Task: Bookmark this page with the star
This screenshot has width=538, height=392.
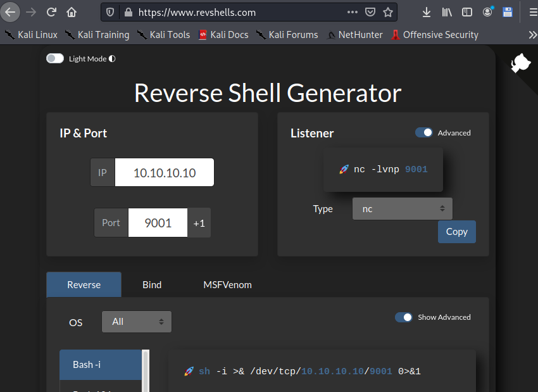Action: 388,13
